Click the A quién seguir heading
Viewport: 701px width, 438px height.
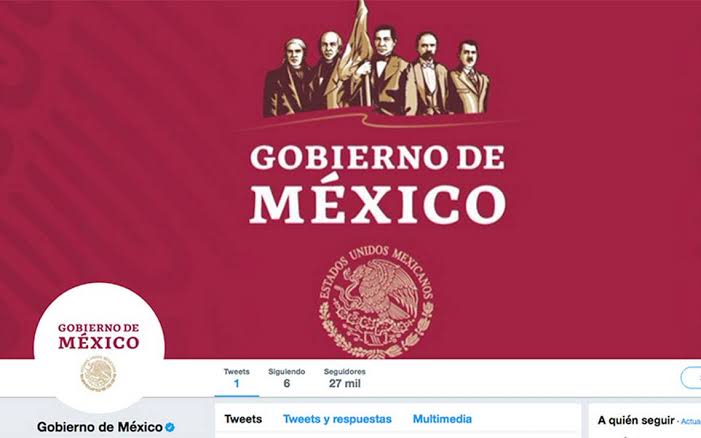(x=636, y=421)
